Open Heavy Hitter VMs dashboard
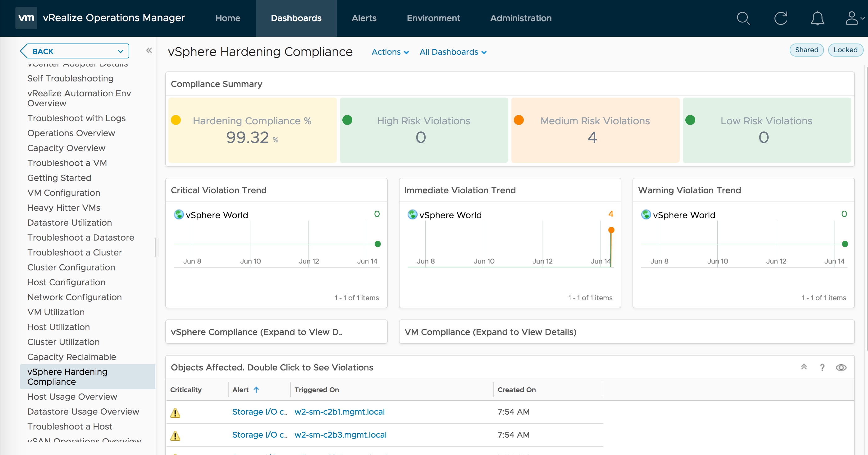Image resolution: width=868 pixels, height=455 pixels. coord(64,207)
